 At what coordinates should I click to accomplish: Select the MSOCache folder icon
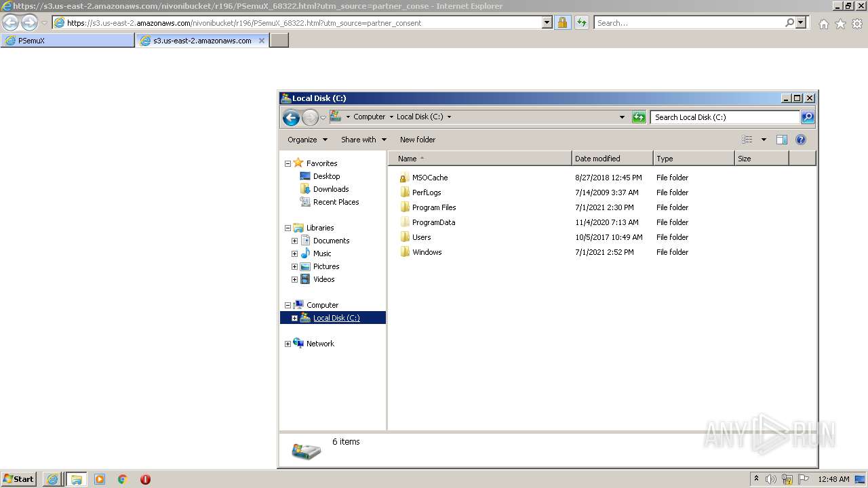pyautogui.click(x=405, y=178)
